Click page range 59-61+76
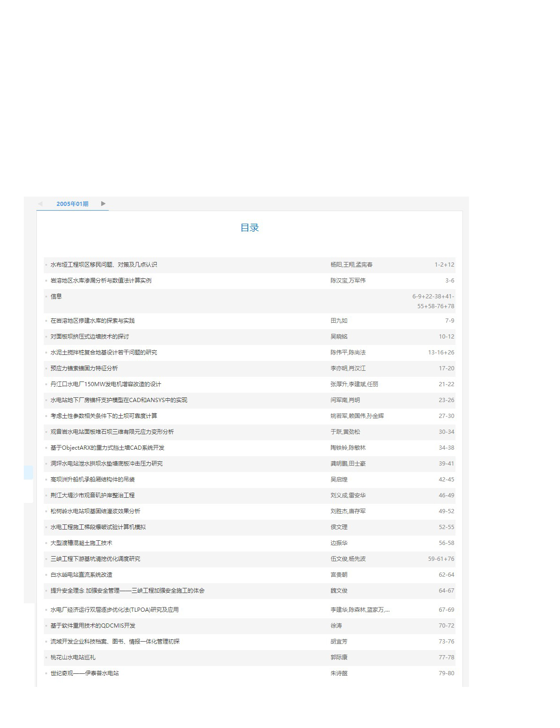Viewport: 560px width, 728px height. pyautogui.click(x=441, y=559)
